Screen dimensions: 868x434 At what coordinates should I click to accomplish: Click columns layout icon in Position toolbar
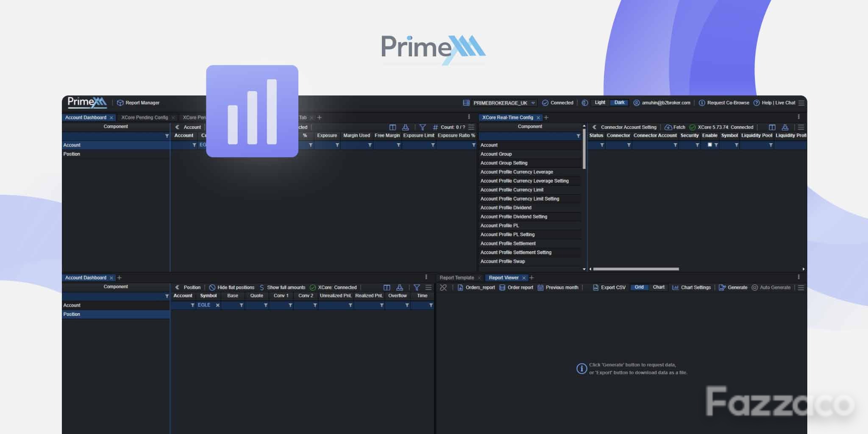pyautogui.click(x=387, y=287)
